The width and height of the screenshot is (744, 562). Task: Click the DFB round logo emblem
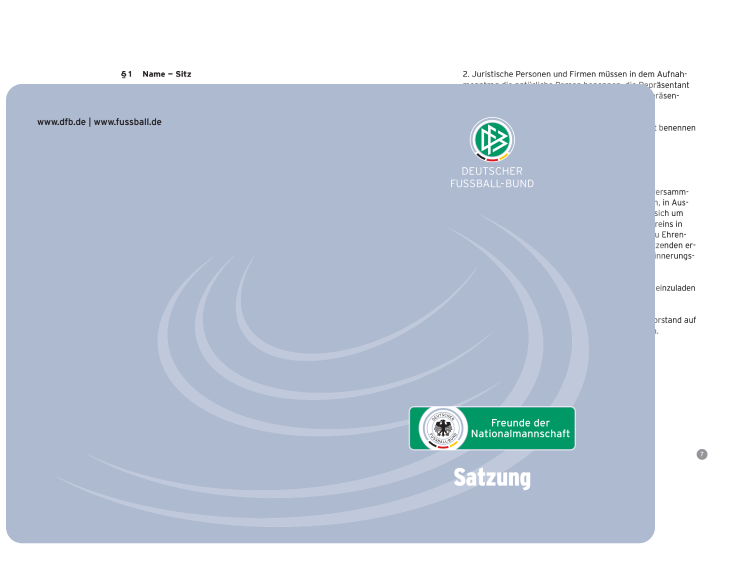click(x=492, y=140)
